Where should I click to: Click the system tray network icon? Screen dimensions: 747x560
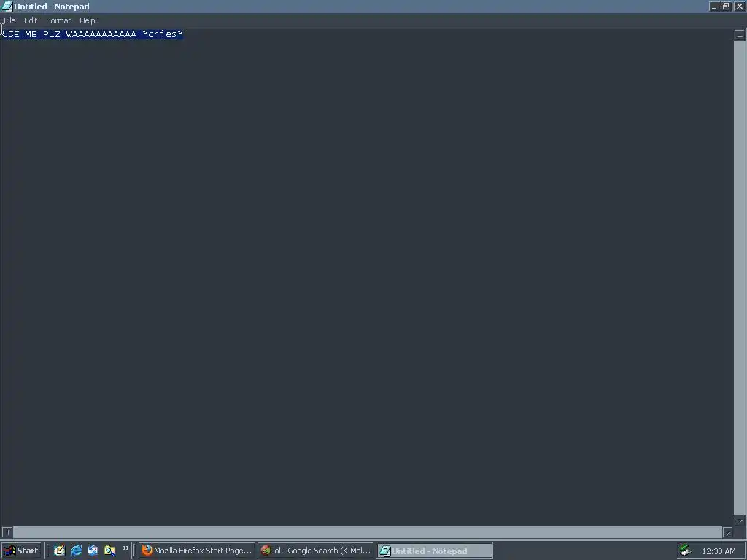click(685, 551)
